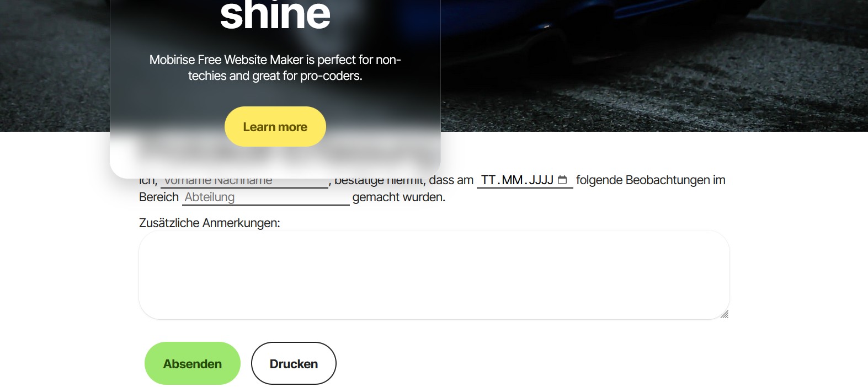The width and height of the screenshot is (868, 387).
Task: Select the MM month segment of date
Action: [512, 180]
